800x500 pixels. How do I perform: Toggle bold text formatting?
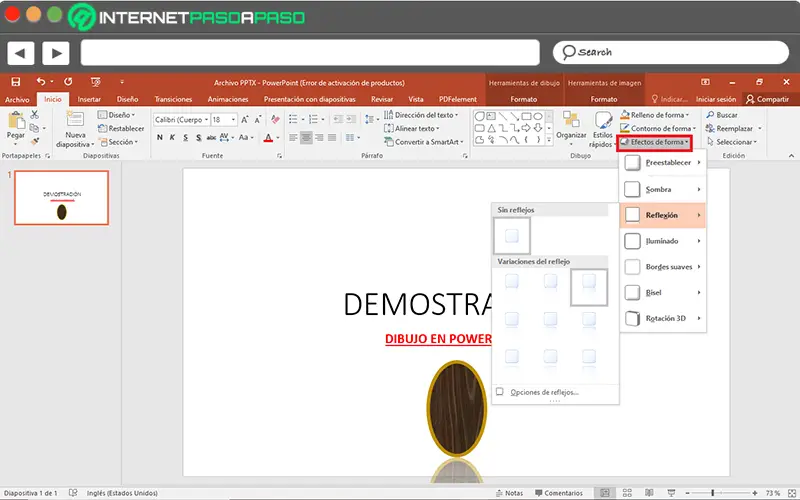point(159,138)
